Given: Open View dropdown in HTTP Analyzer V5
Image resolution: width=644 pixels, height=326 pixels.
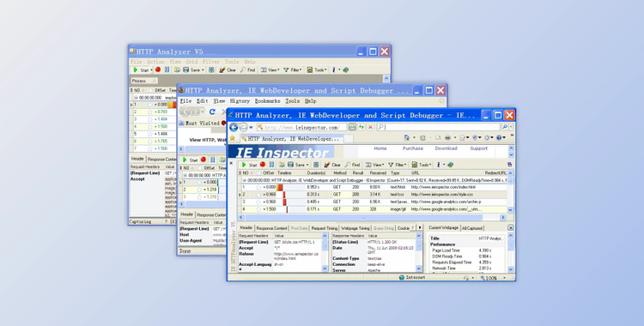Looking at the screenshot, I should pos(270,69).
